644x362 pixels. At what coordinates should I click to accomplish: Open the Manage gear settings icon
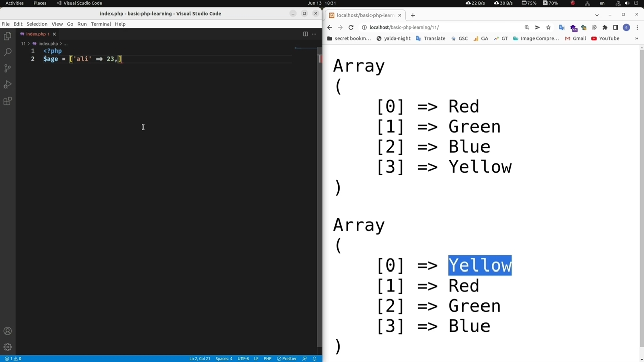click(7, 347)
